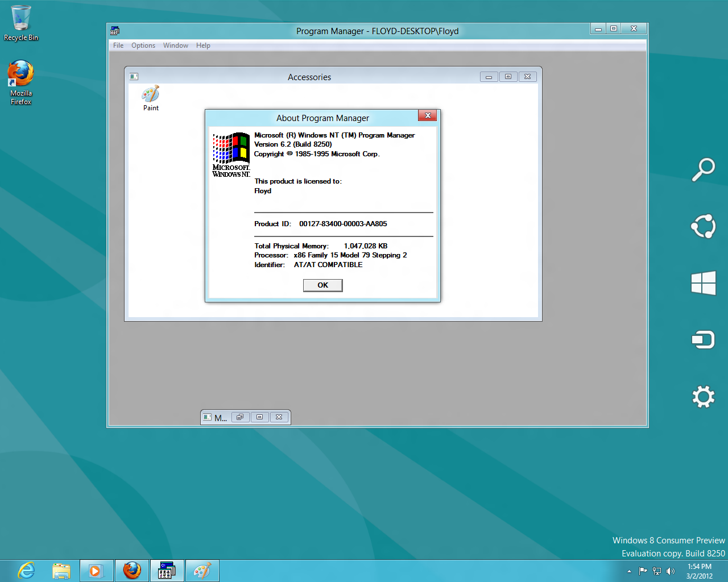Maximize the Program Manager window
The image size is (728, 582).
coord(613,28)
